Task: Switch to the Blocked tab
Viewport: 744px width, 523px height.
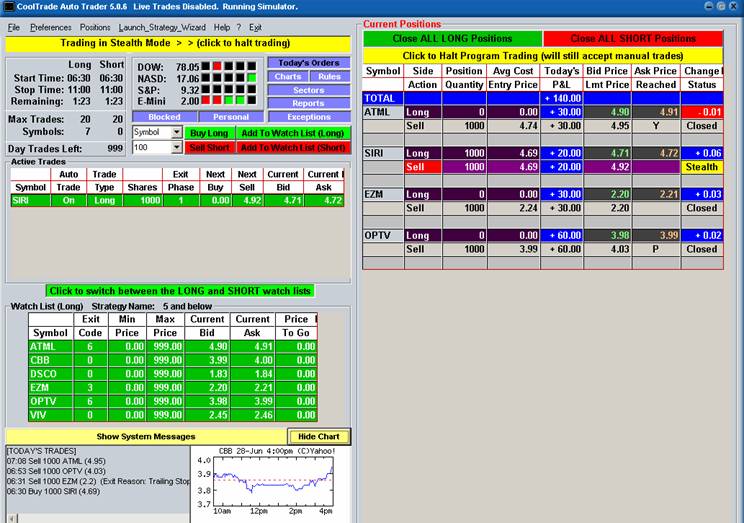Action: pyautogui.click(x=165, y=117)
